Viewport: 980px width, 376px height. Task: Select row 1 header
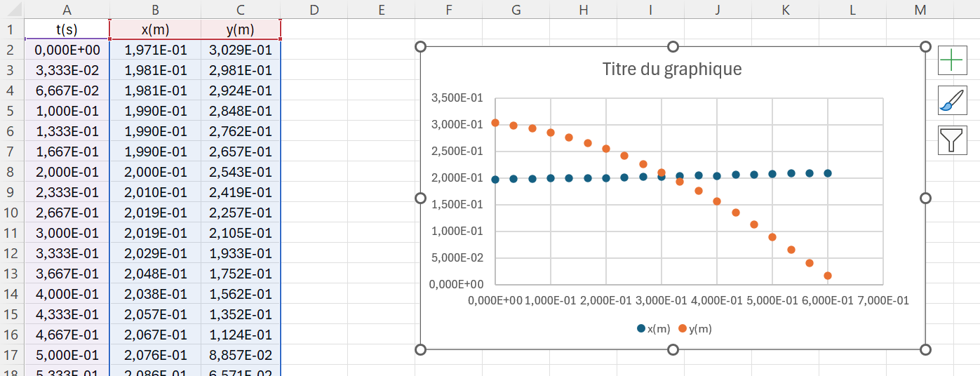[12, 29]
